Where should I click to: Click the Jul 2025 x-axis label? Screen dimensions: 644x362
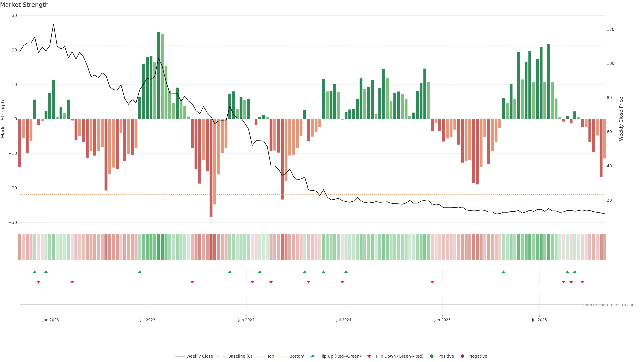[x=539, y=320]
